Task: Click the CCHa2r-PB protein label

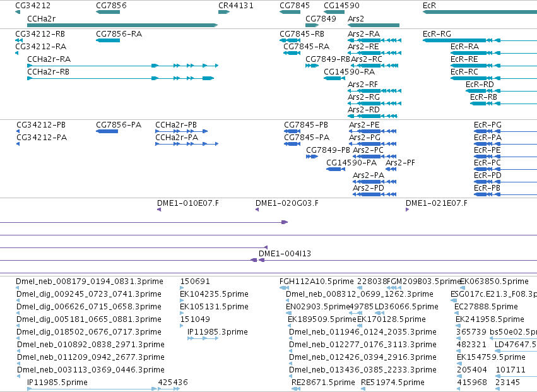Action: [176, 125]
